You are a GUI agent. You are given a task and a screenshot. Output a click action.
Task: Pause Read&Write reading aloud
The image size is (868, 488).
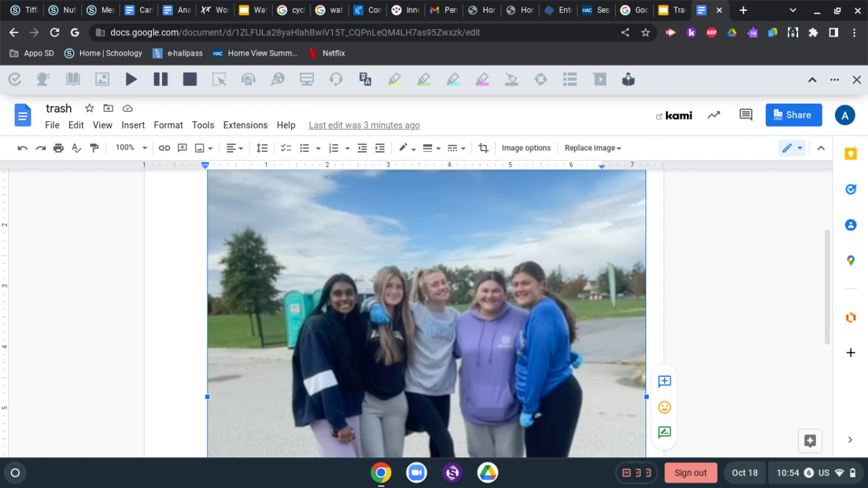coord(161,79)
